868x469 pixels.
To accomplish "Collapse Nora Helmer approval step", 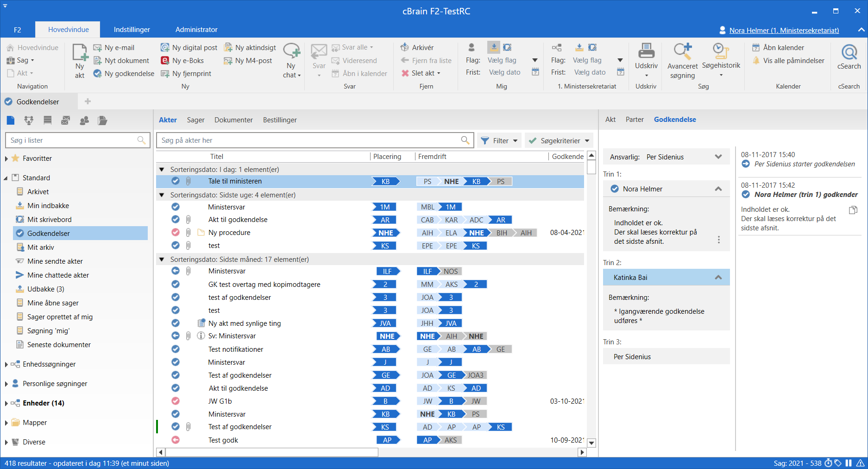I will pyautogui.click(x=718, y=189).
